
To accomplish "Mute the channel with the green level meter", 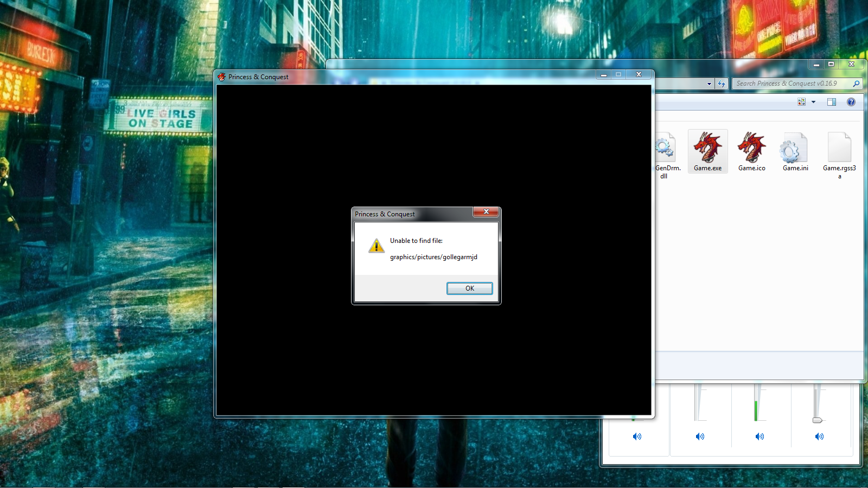I will [759, 436].
